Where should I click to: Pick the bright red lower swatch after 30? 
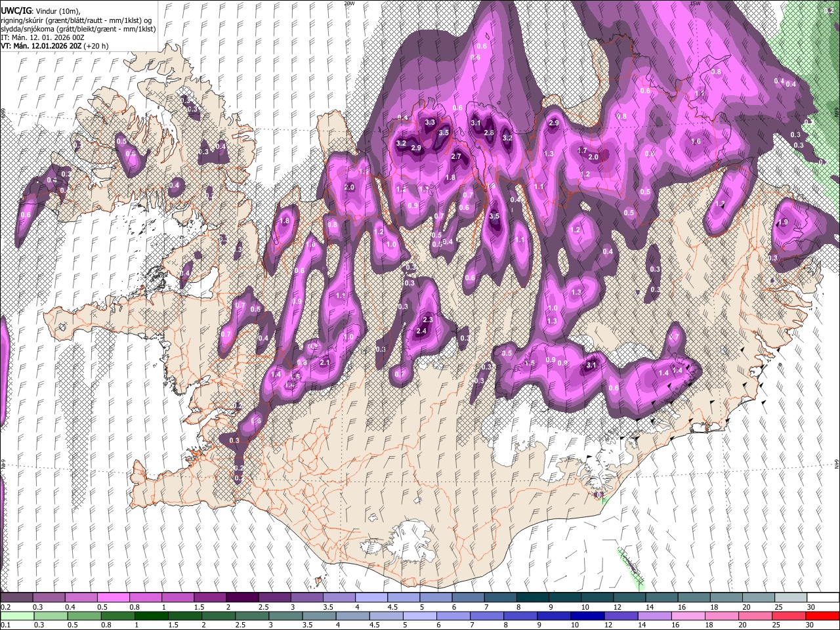(x=823, y=616)
